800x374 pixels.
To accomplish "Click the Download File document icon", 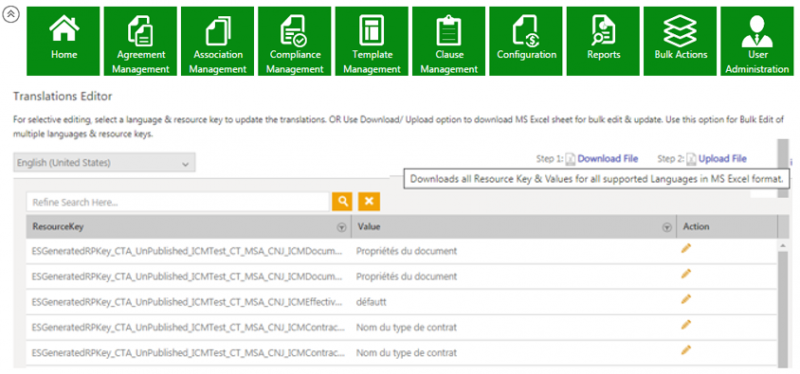I will pos(571,159).
